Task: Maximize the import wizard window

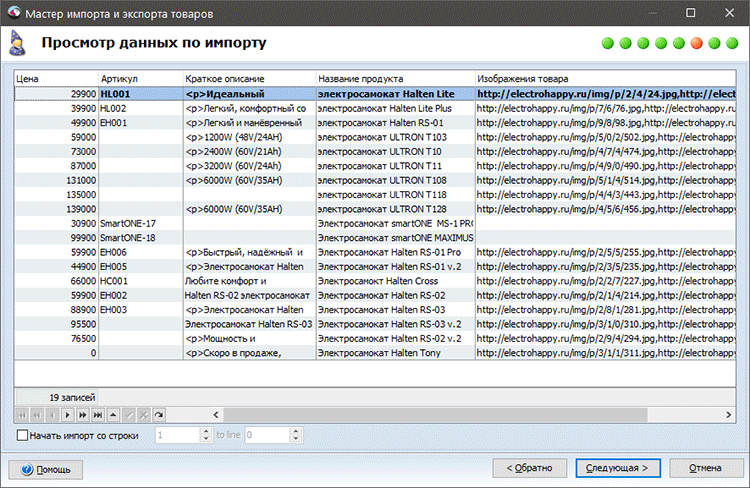Action: [x=691, y=12]
